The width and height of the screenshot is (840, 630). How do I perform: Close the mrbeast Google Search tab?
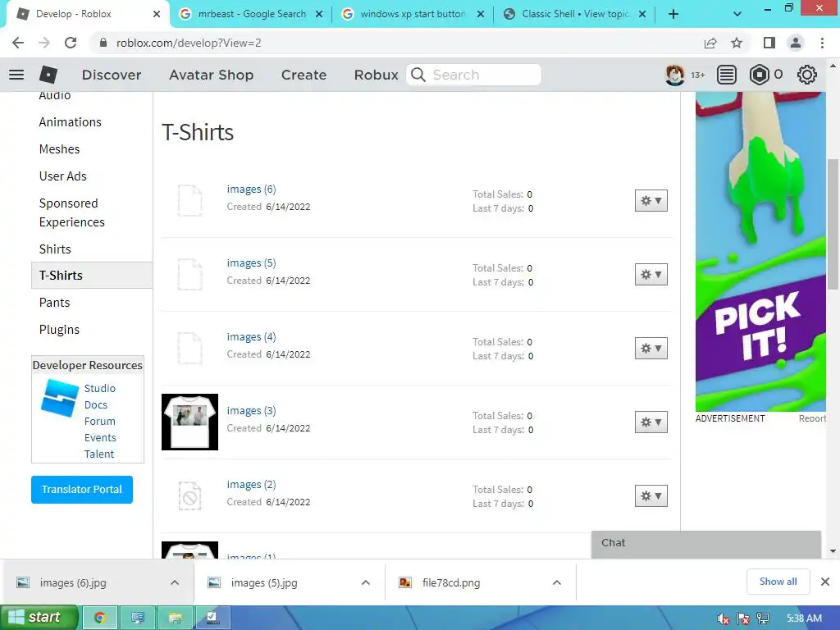pyautogui.click(x=319, y=15)
